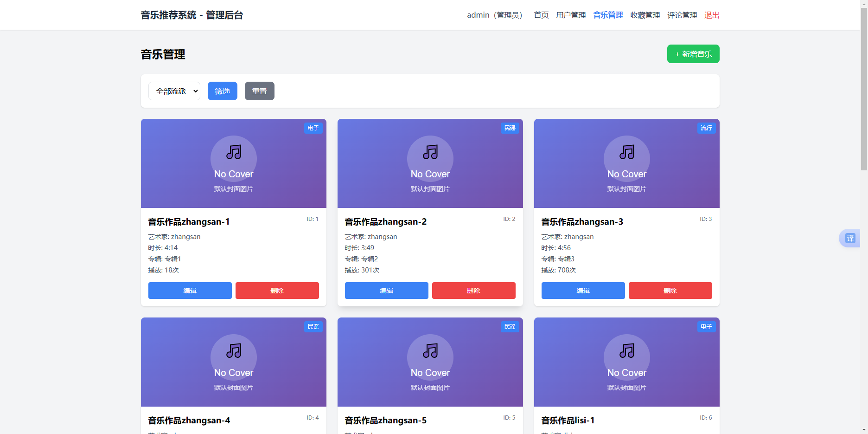The width and height of the screenshot is (868, 434).
Task: Click the text 时长: 4:14
Action: [x=163, y=248]
